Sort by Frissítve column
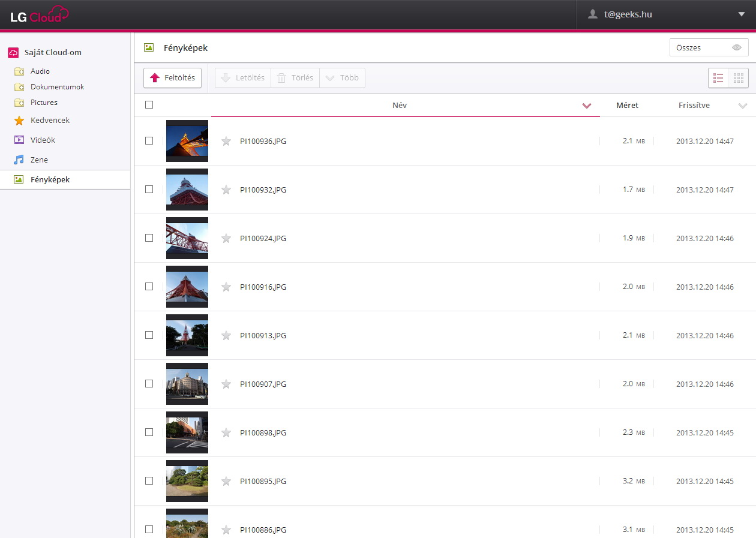 (694, 106)
